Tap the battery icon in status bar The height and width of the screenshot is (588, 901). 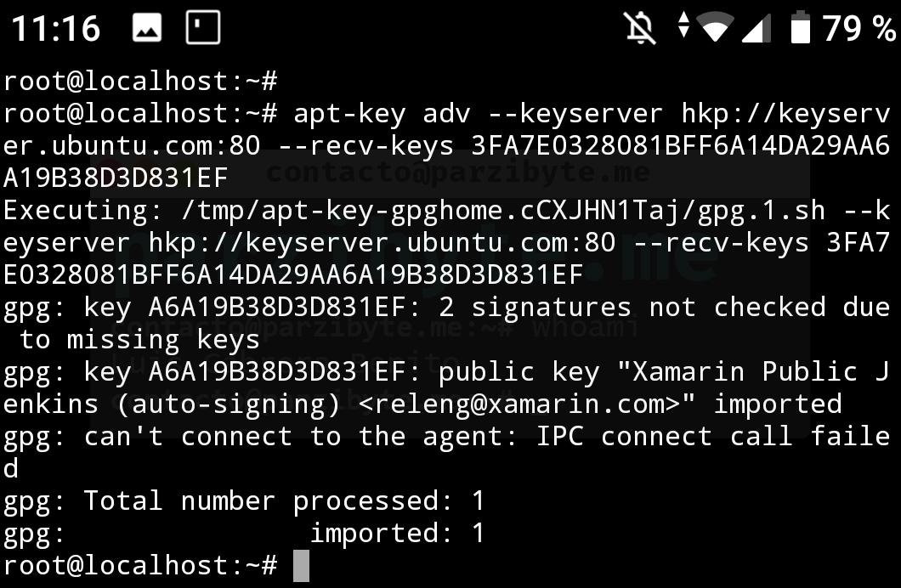point(800,28)
